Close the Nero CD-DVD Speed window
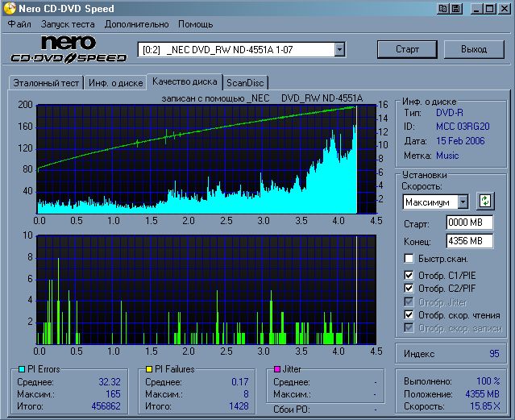This screenshot has width=515, height=420. tap(504, 9)
